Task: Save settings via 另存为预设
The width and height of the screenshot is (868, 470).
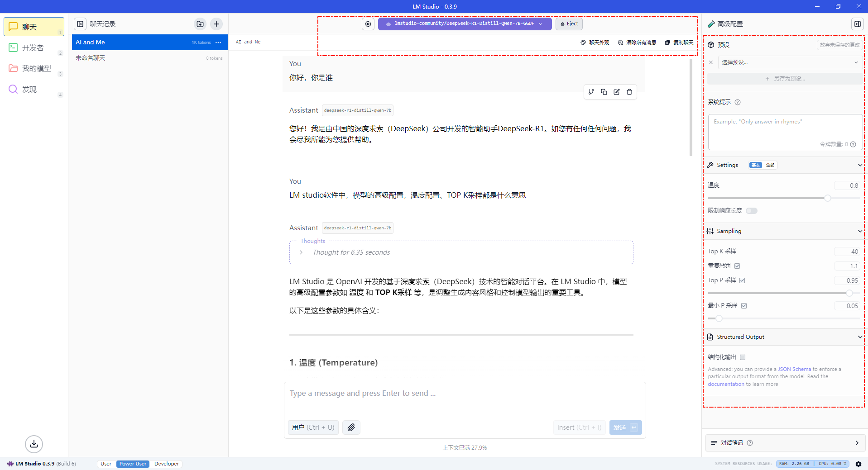Action: (785, 79)
